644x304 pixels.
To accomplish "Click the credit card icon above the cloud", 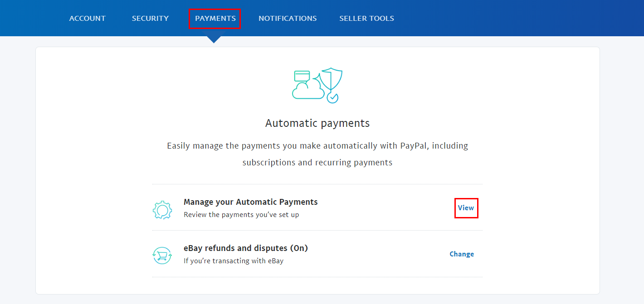I will pyautogui.click(x=302, y=76).
